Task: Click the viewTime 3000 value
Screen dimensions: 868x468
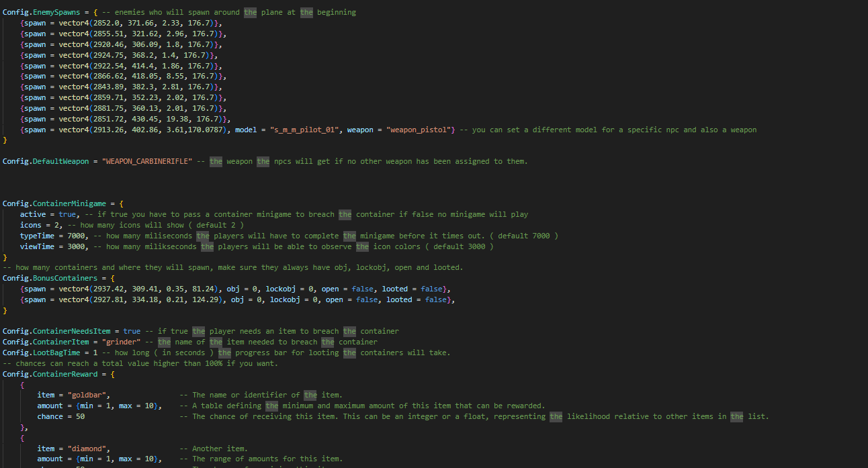Action: click(76, 246)
